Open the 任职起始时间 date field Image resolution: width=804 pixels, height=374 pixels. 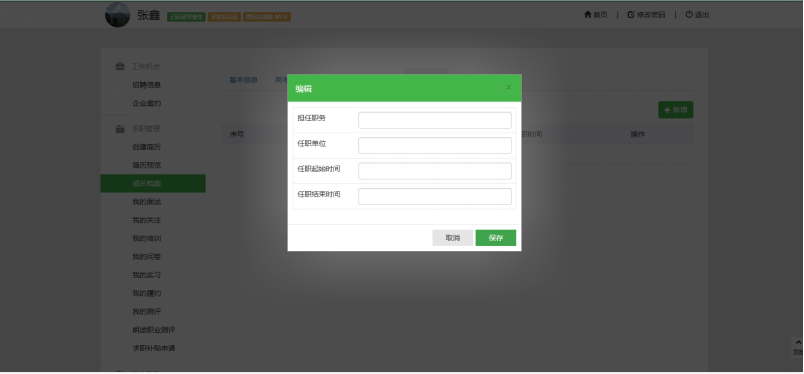tap(435, 171)
